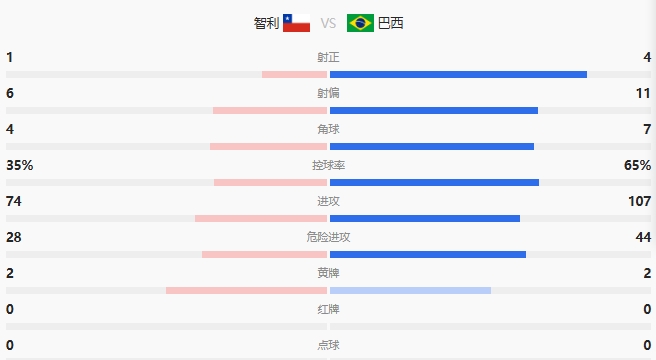This screenshot has height=360, width=656.
Task: Click Chile's pink 危险进攻 bar
Action: (x=264, y=255)
